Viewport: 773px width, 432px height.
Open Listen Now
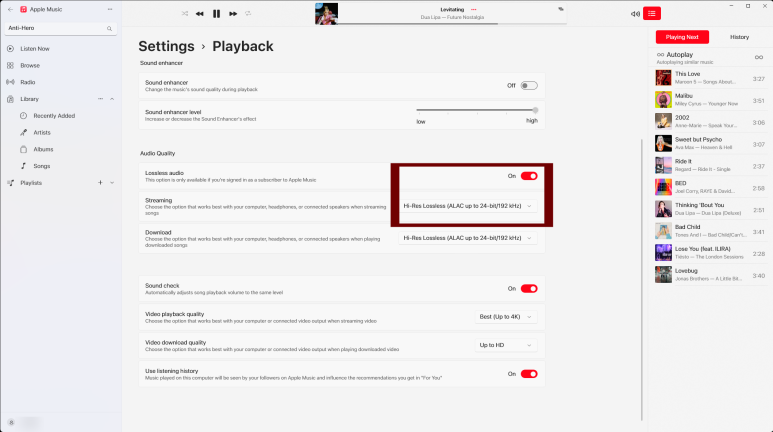click(x=35, y=49)
